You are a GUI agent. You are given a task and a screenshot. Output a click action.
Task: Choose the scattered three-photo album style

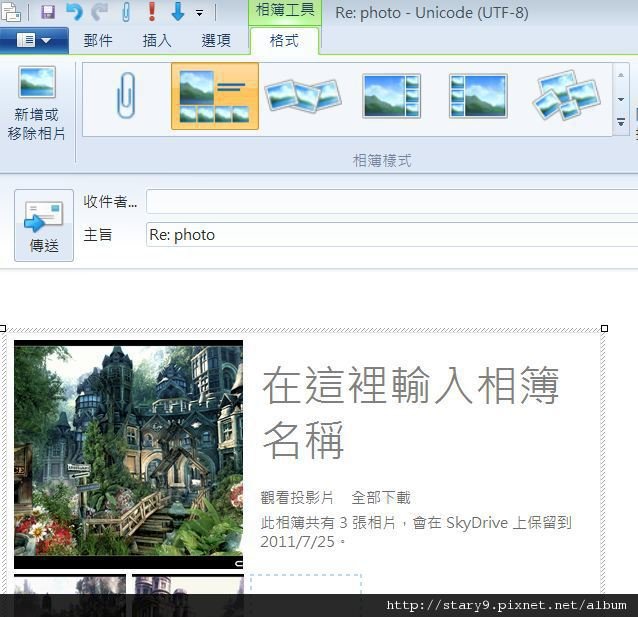click(x=303, y=96)
